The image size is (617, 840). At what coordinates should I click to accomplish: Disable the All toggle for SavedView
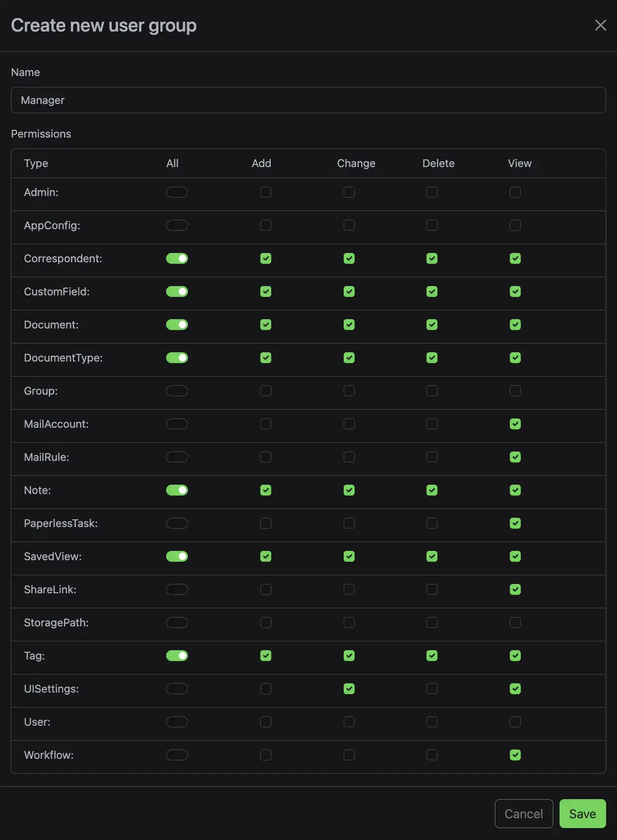[x=177, y=557]
